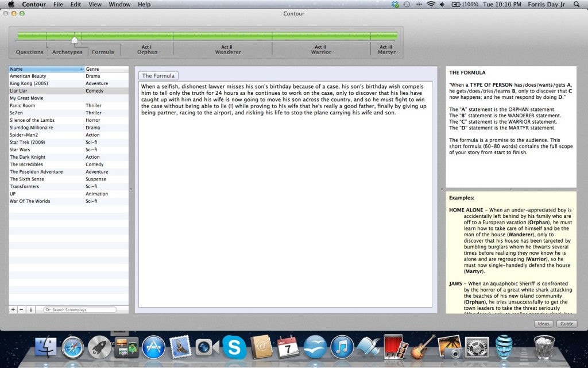Screen dimensions: 588x368
Task: Open Skype from the Dock
Action: 234,347
